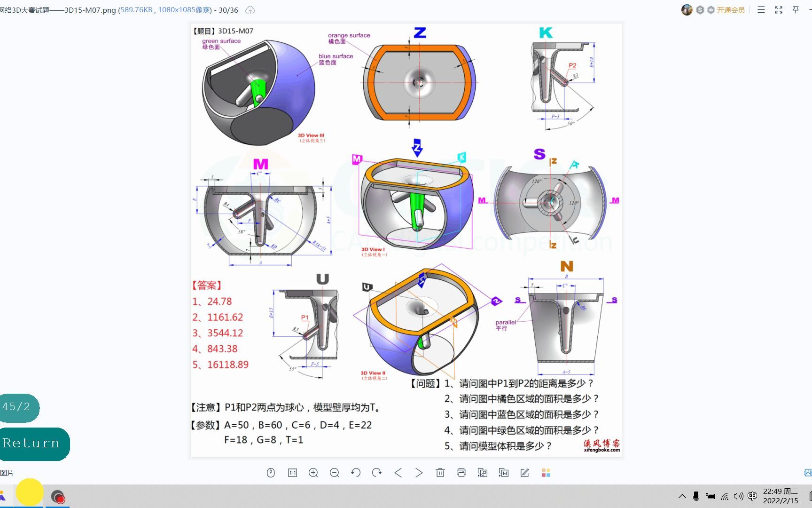The image size is (812, 508).
Task: Zoom out of the image
Action: (335, 473)
